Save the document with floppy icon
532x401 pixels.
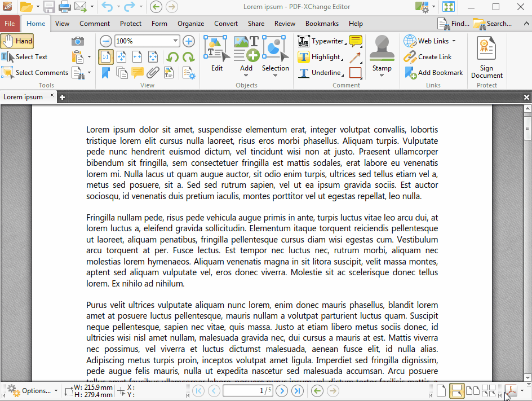[x=49, y=7]
